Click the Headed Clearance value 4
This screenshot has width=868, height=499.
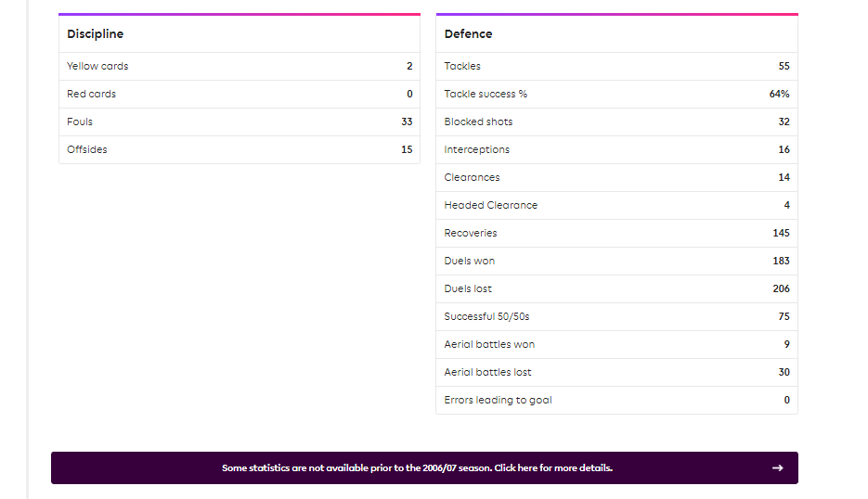click(x=786, y=205)
